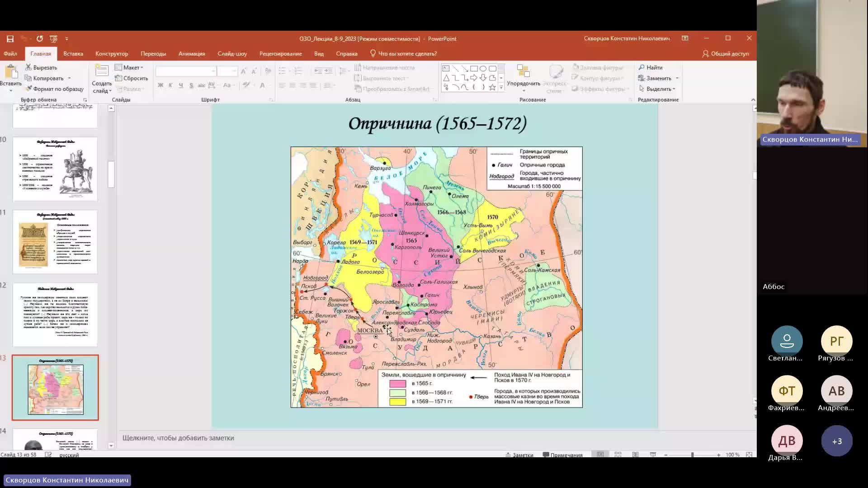Screen dimensions: 868x488
Task: Click the Redo arrow in quick access toolbar
Action: 40,39
